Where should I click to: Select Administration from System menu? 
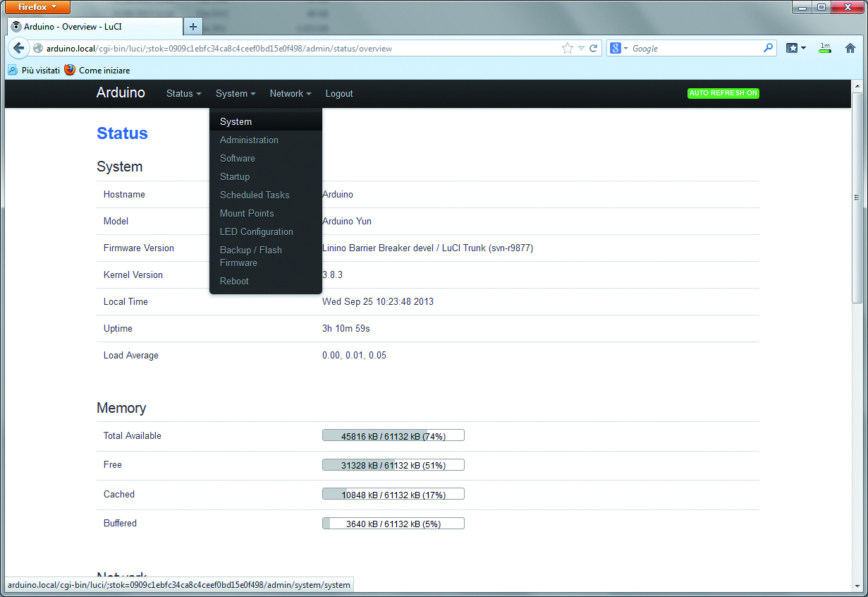249,140
